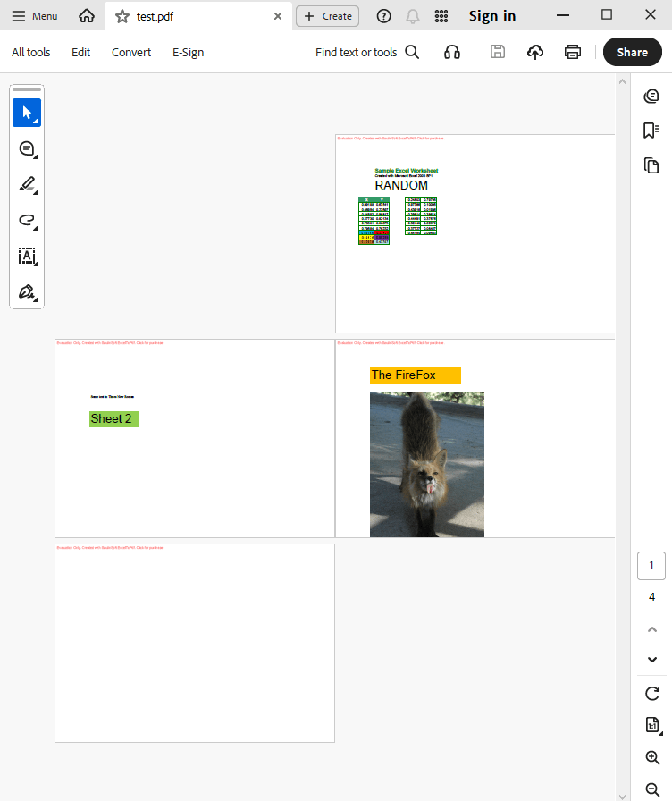
Task: Click the fox photograph
Action: pos(427,464)
